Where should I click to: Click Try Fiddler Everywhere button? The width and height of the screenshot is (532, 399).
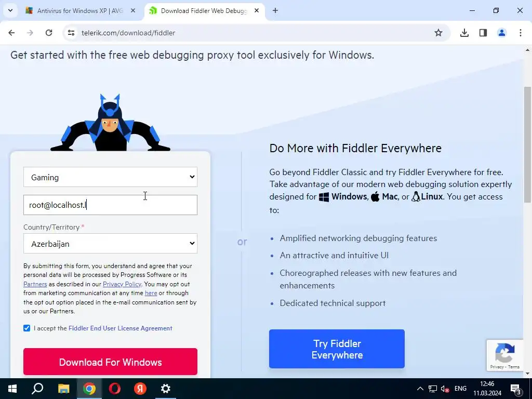click(337, 349)
